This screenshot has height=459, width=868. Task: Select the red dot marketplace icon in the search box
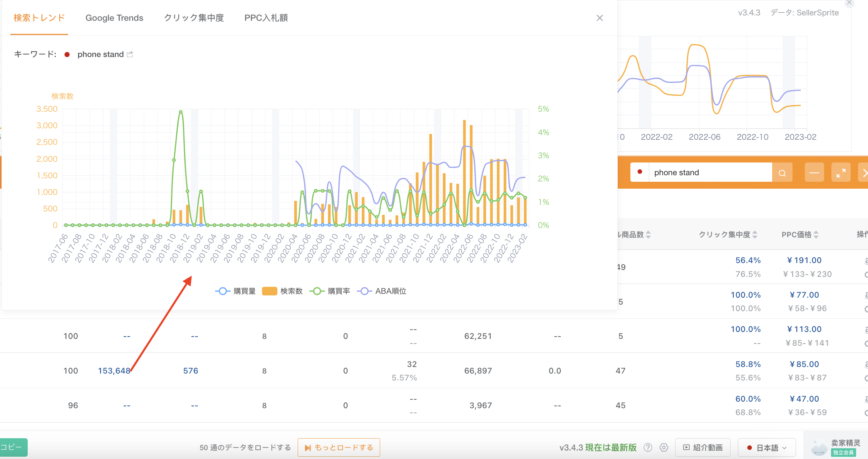[640, 172]
